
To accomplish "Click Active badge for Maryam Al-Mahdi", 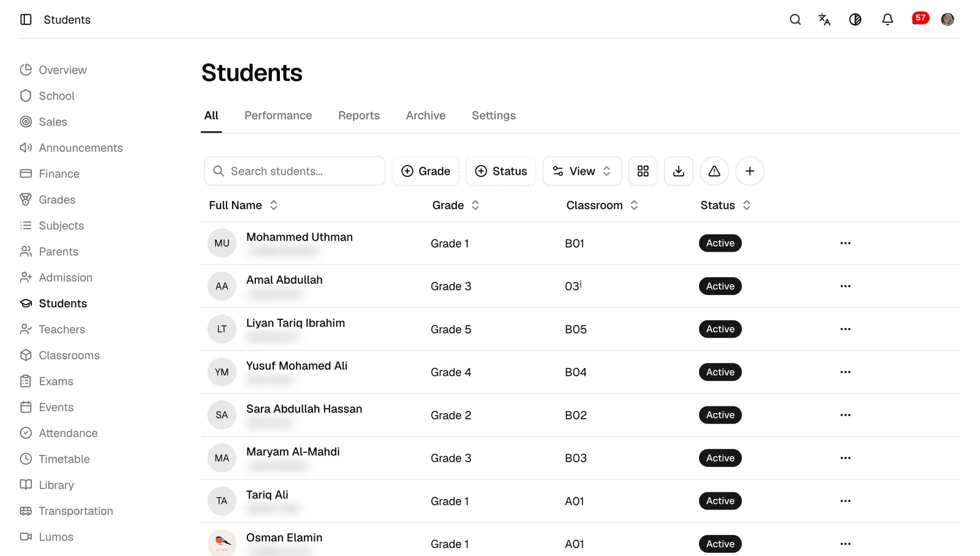I will tap(720, 458).
